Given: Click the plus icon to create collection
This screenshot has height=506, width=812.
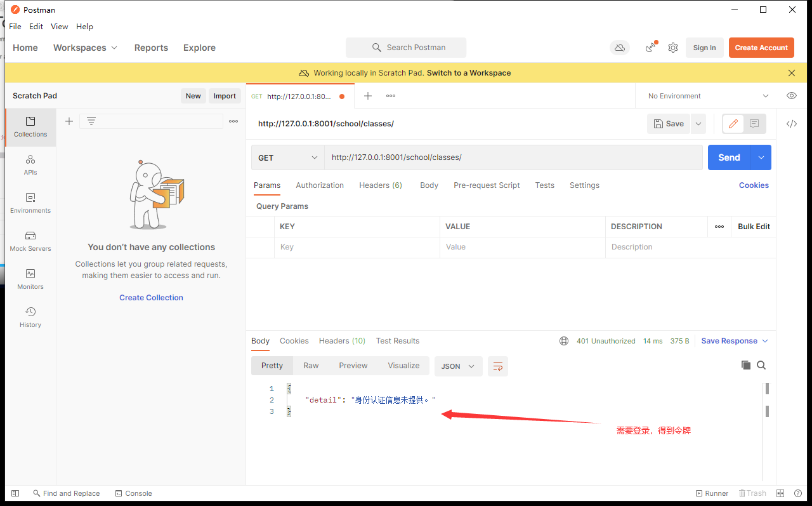Looking at the screenshot, I should tap(69, 121).
